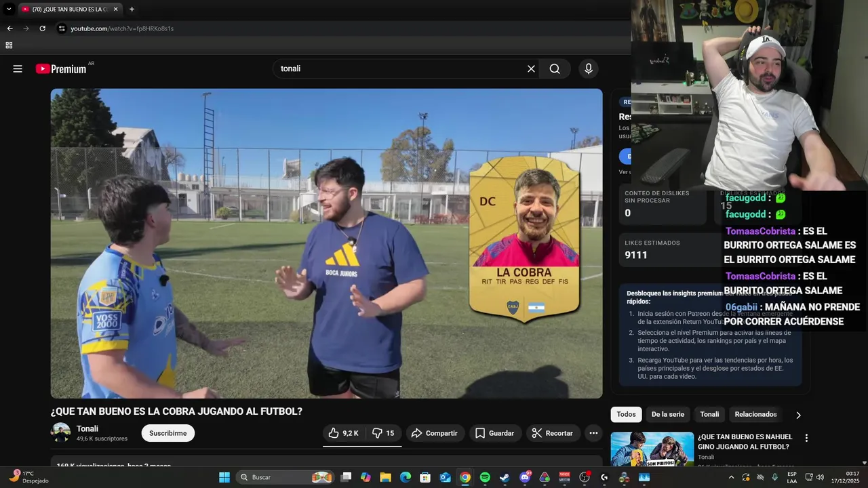Like the video with thumbs up
This screenshot has height=488, width=868.
pyautogui.click(x=344, y=433)
